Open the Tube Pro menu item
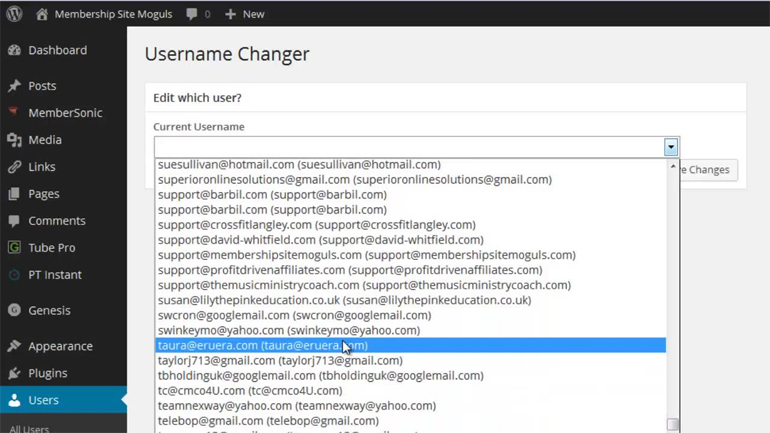This screenshot has width=770, height=433. point(52,247)
